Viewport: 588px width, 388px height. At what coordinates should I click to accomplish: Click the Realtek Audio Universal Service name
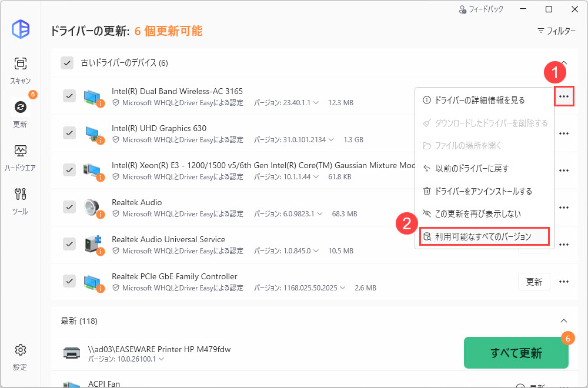[x=168, y=239]
